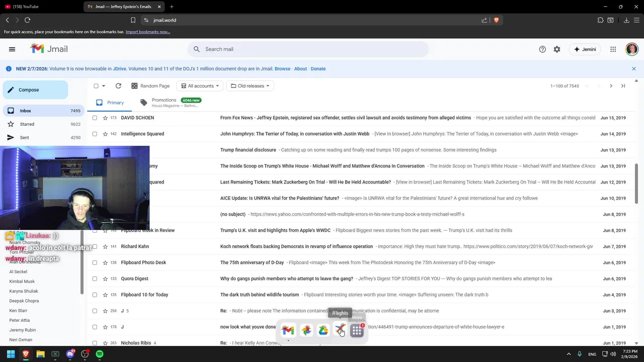This screenshot has height=362, width=644.
Task: Open the dark truth behind wildlife tourism email
Action: tap(361, 295)
